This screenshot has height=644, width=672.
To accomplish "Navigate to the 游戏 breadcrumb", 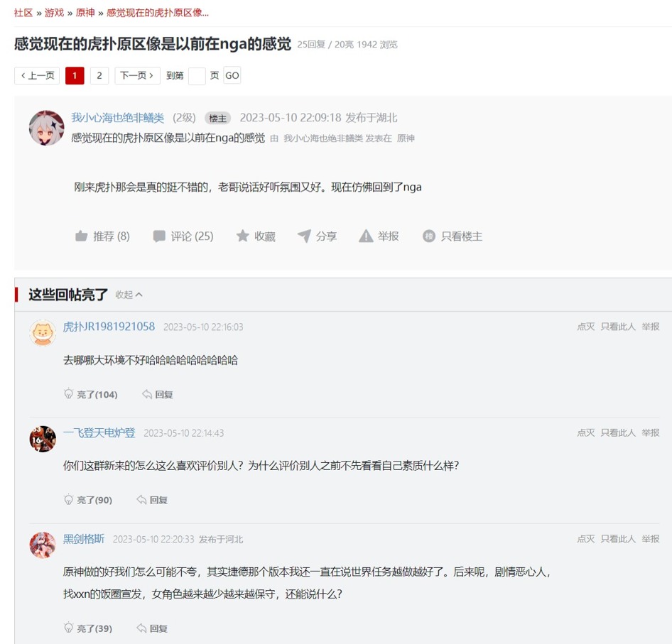I will click(54, 13).
